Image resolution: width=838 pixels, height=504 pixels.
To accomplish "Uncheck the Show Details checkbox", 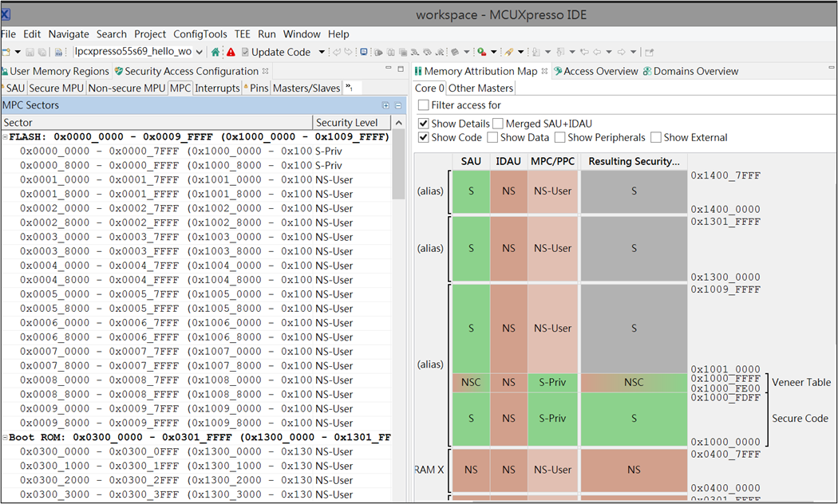I will click(424, 124).
